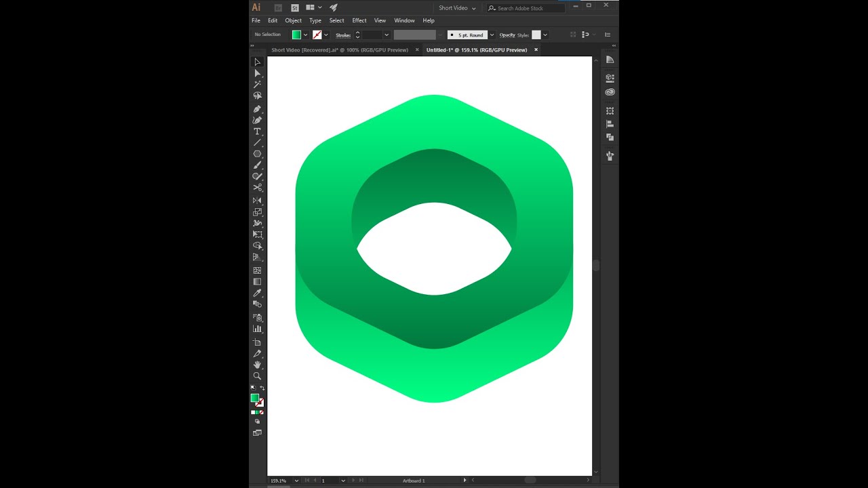Choose the Symbol Sprayer tool
Viewport: 868px width, 488px height.
click(257, 317)
